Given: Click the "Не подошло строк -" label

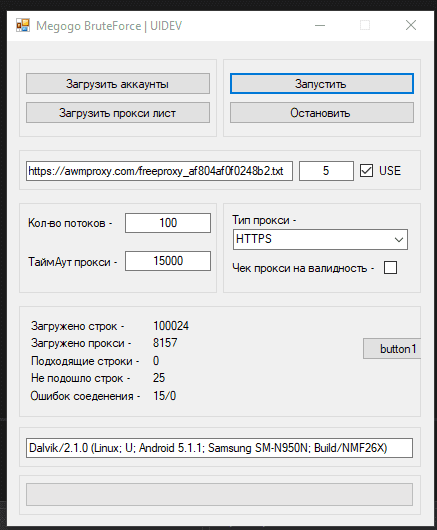Looking at the screenshot, I should pyautogui.click(x=80, y=378).
